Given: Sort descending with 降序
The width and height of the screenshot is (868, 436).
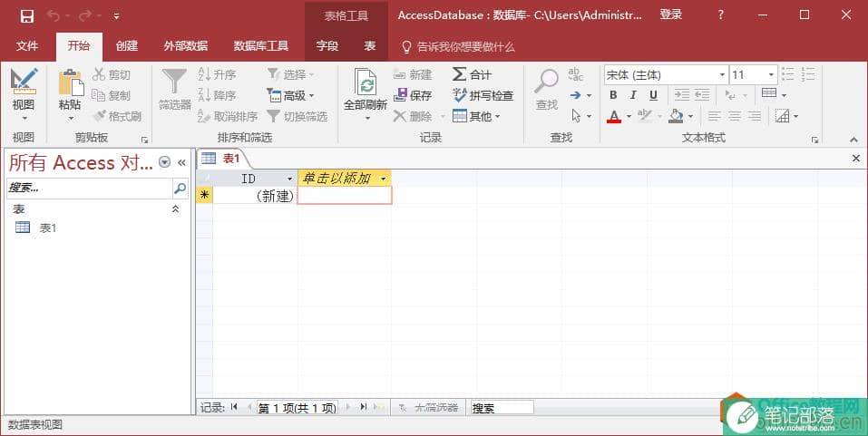Looking at the screenshot, I should tap(217, 95).
